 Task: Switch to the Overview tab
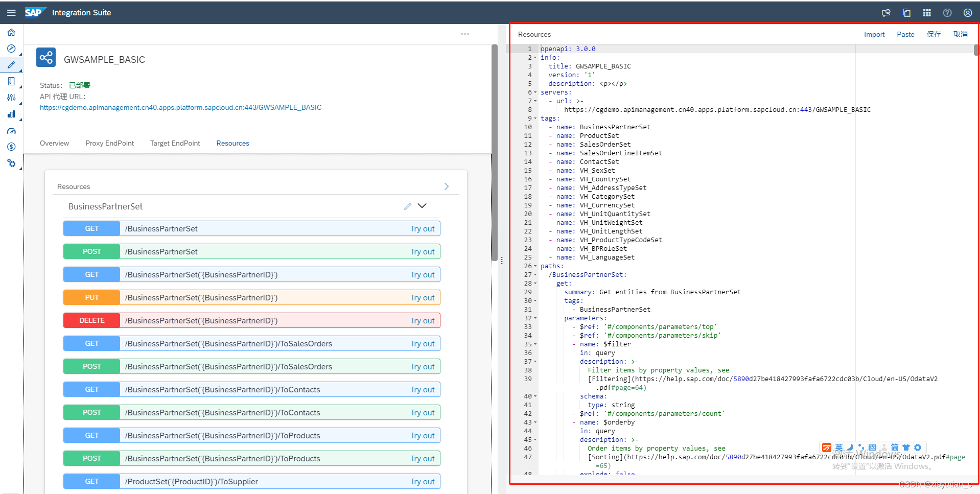coord(54,143)
